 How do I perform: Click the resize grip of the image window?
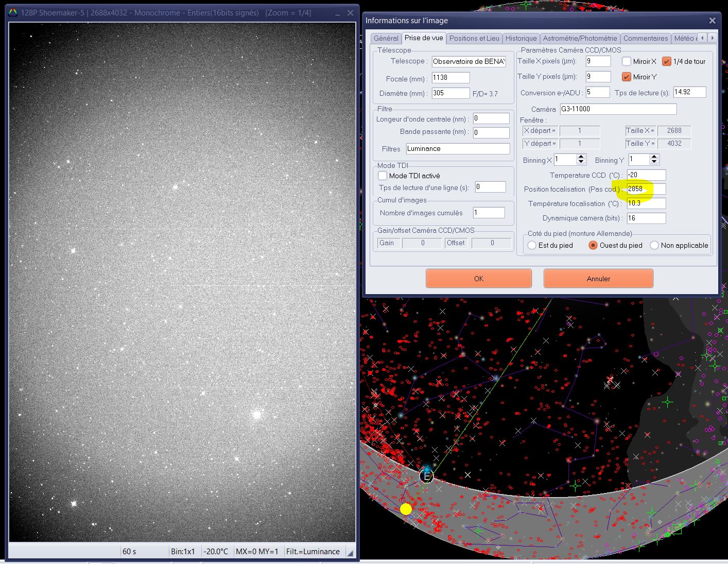(x=350, y=553)
